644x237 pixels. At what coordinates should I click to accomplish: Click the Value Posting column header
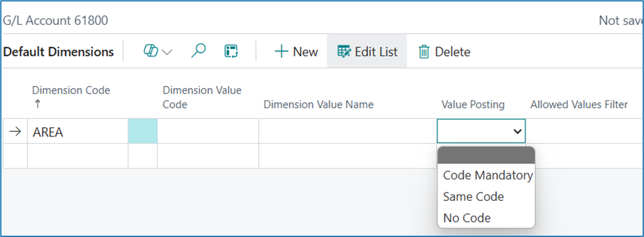473,104
